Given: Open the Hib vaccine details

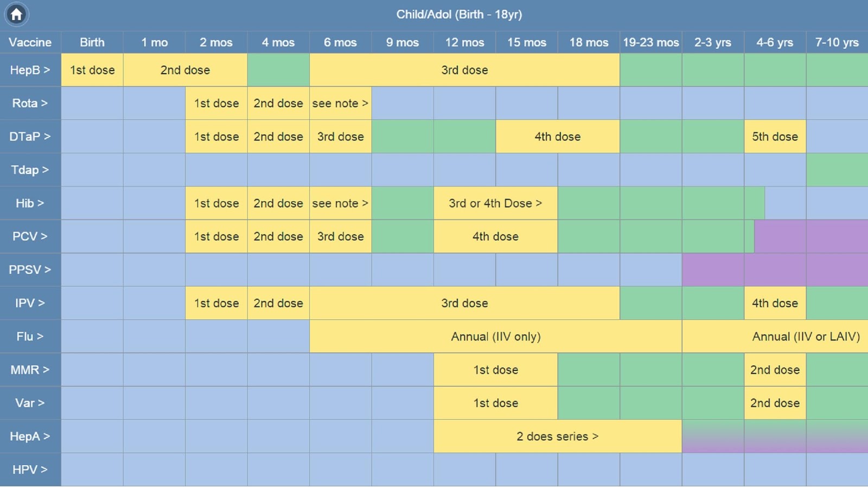Looking at the screenshot, I should coord(30,203).
